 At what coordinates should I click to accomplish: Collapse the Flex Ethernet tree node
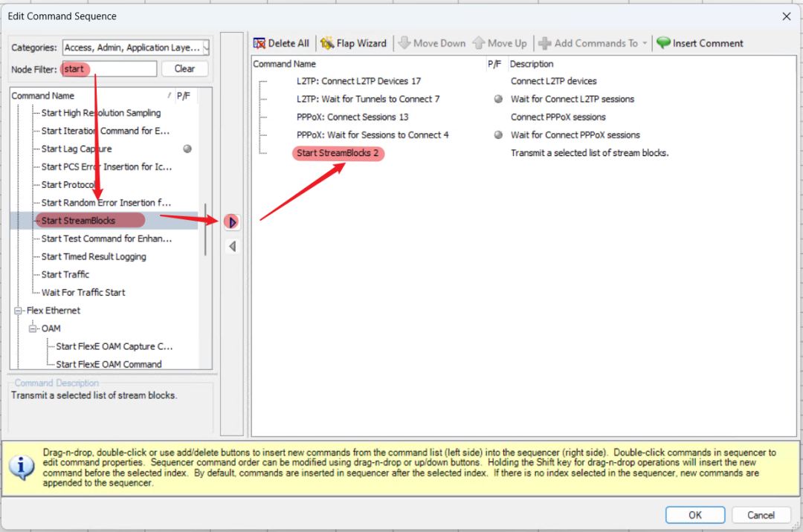point(19,311)
